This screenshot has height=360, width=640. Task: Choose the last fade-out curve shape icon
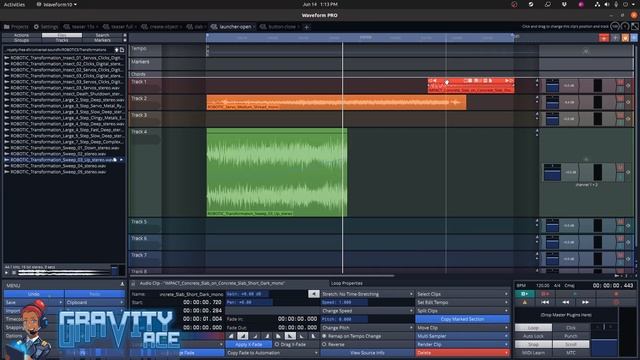click(313, 336)
